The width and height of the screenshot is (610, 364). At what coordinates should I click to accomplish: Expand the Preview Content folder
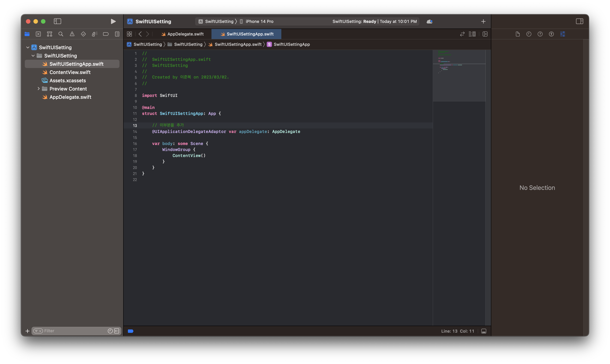coord(39,88)
